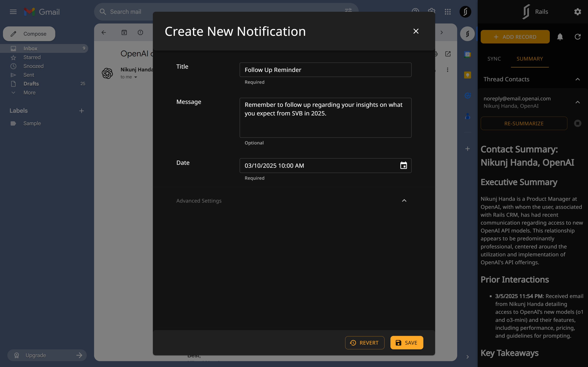Open Google Keep in the side panel
588x367 pixels.
pos(467,75)
